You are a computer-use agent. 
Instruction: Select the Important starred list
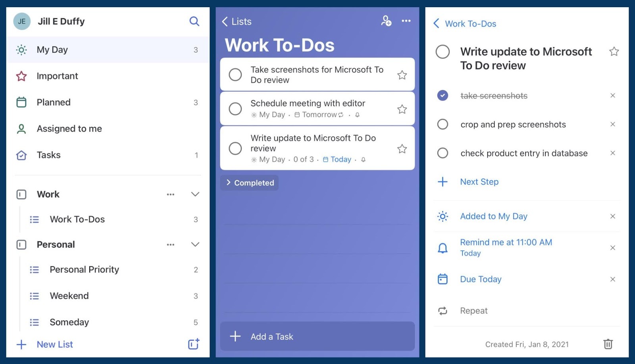point(57,76)
